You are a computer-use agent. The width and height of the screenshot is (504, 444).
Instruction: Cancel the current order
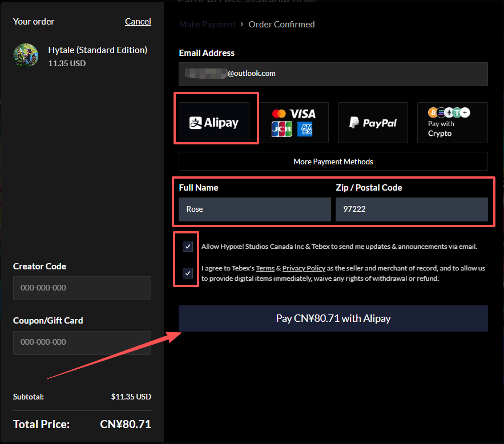(138, 22)
